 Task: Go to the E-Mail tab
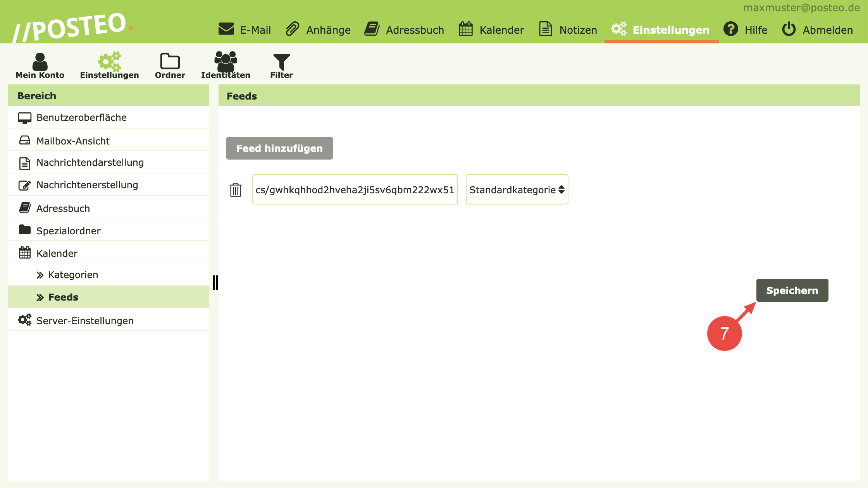point(245,30)
